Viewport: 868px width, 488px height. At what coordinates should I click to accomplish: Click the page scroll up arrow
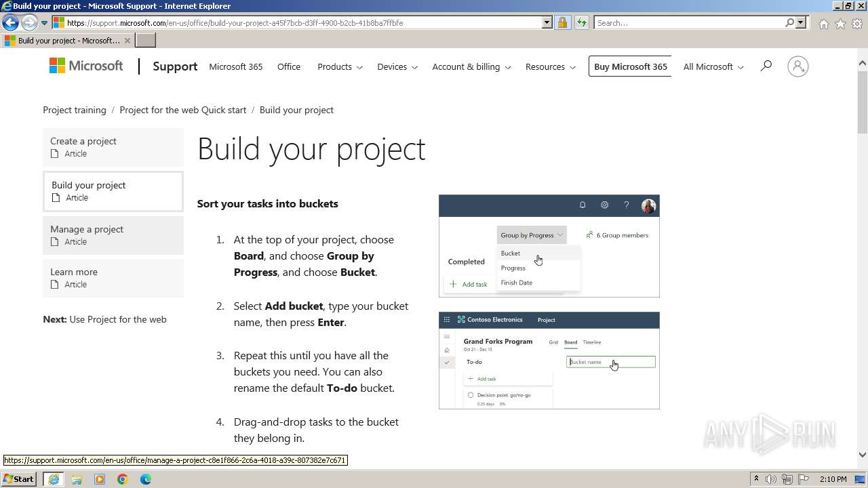pyautogui.click(x=863, y=63)
